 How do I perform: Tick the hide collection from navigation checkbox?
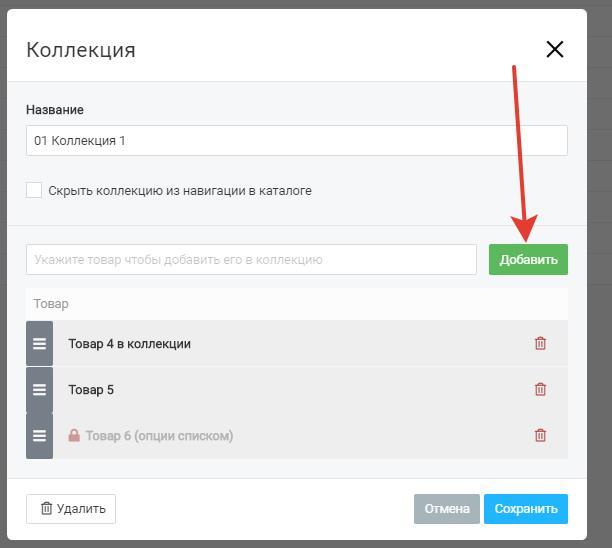tap(34, 190)
